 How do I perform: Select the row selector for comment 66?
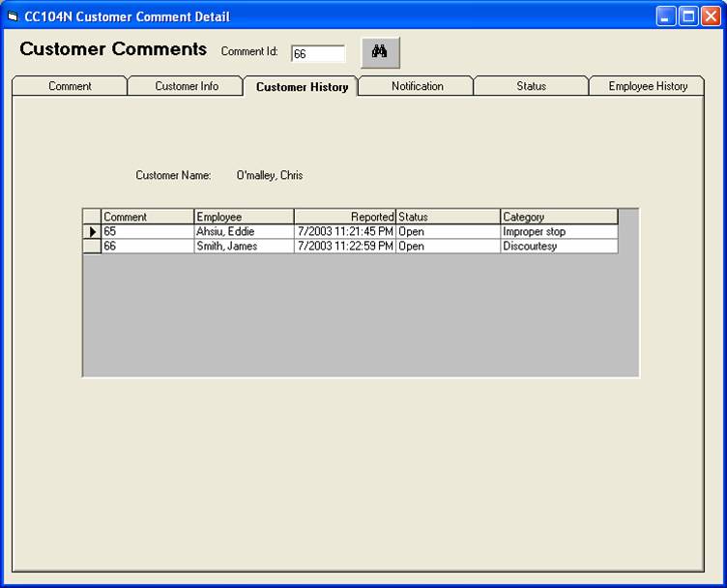[93, 247]
